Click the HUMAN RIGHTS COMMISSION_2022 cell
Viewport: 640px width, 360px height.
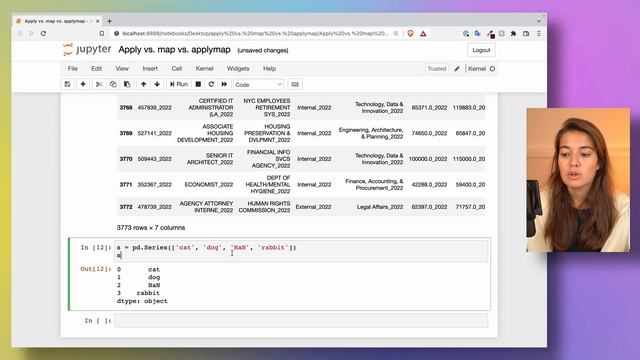(264, 207)
